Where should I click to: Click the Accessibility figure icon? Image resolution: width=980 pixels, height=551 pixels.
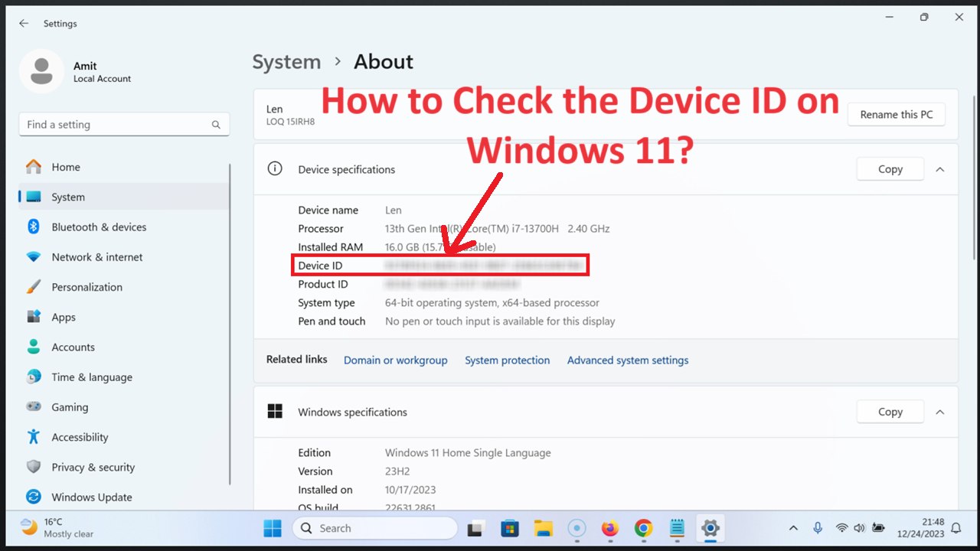(x=34, y=437)
